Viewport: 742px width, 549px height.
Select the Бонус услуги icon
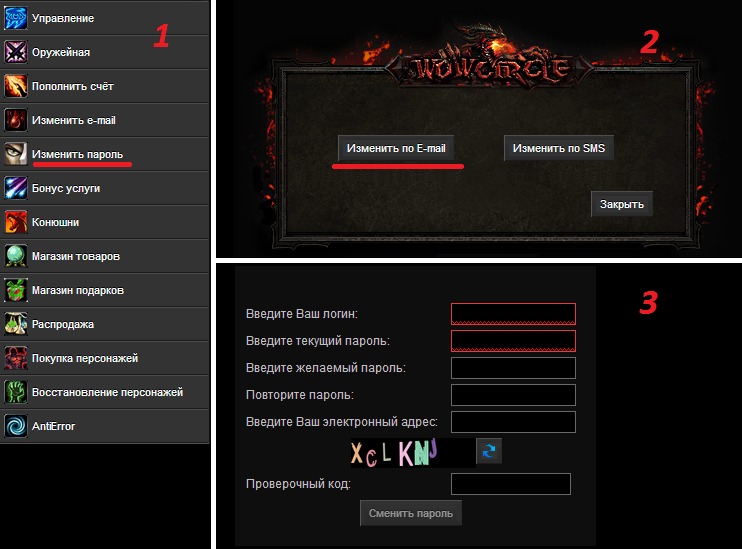coord(15,188)
